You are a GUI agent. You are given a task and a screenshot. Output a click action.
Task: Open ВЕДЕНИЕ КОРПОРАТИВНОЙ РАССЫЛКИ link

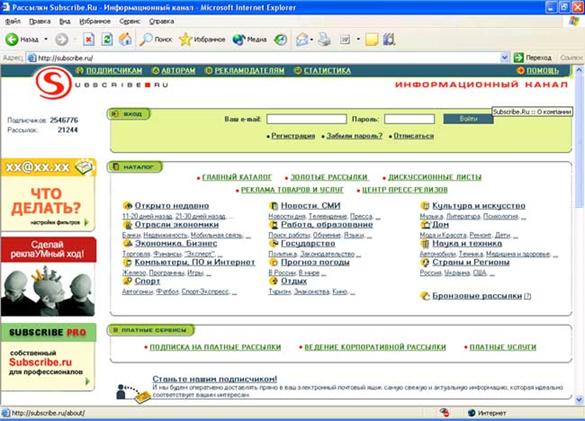[x=375, y=347]
